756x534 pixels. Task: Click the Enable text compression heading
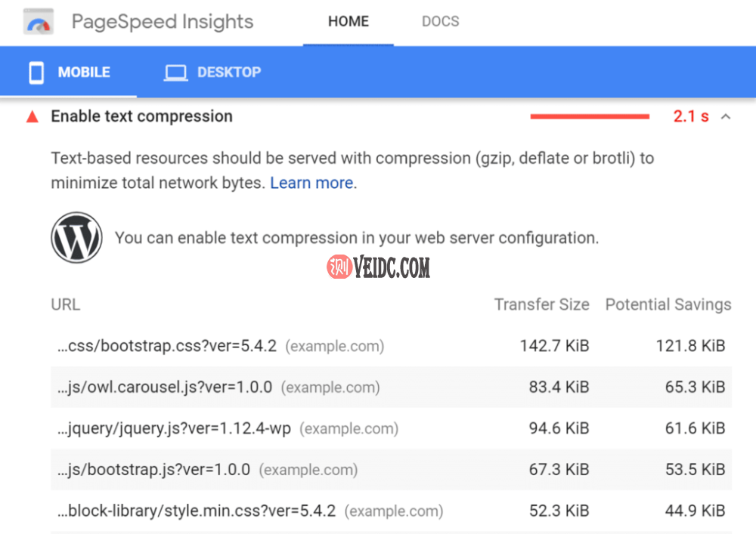[x=141, y=116]
